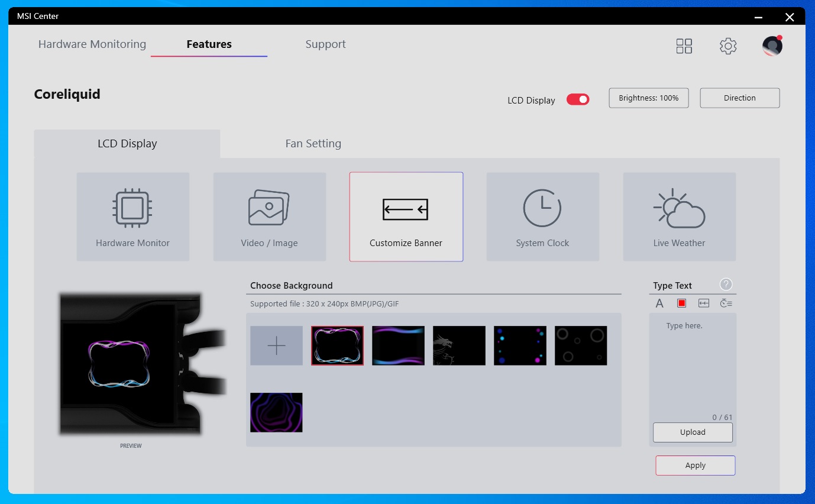Go to the Hardware Monitoring tab
Viewport: 815px width, 504px height.
coord(92,44)
